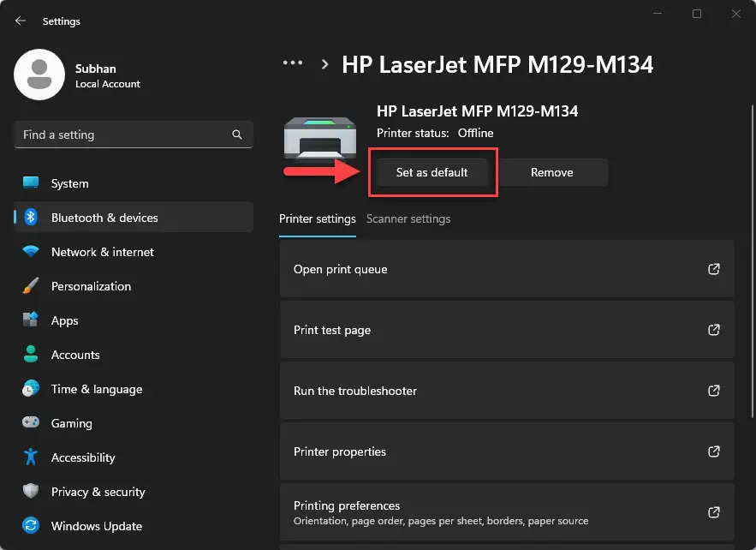Click the Subhan user avatar picture
This screenshot has width=756, height=550.
pyautogui.click(x=39, y=75)
